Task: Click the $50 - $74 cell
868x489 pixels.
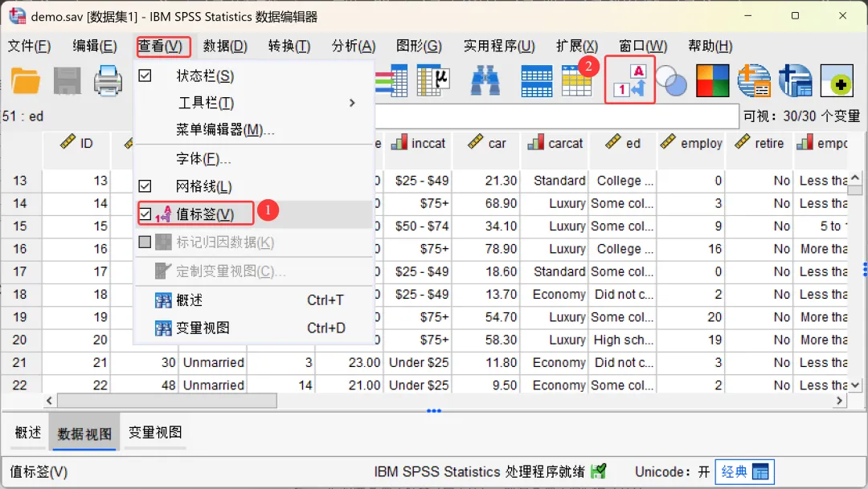Action: click(419, 226)
